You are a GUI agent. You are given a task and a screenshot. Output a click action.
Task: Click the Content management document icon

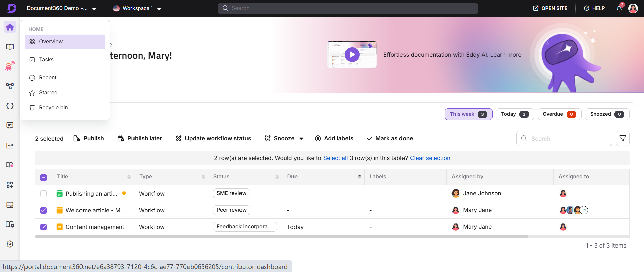point(60,227)
